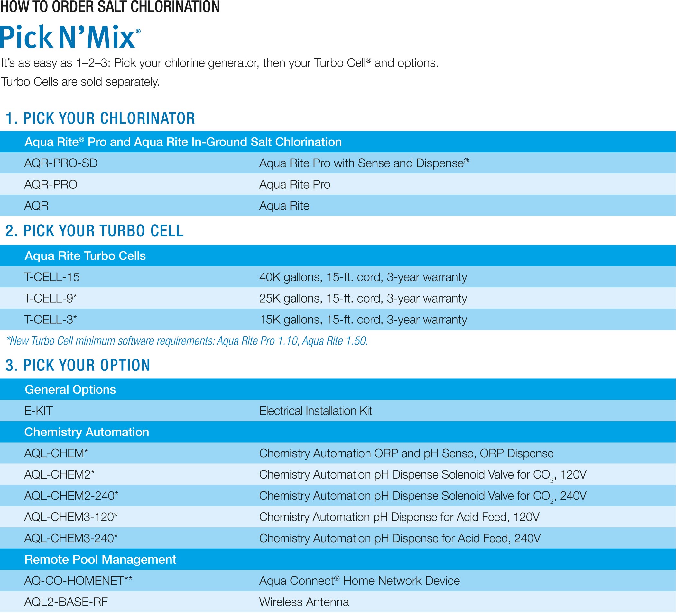This screenshot has width=676, height=616.
Task: Click 'pH Dispense for Acid Feed, 120V' description
Action: [399, 517]
